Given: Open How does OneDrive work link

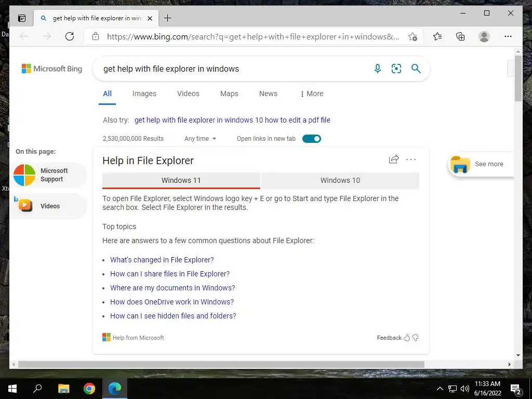Looking at the screenshot, I should click(x=171, y=302).
